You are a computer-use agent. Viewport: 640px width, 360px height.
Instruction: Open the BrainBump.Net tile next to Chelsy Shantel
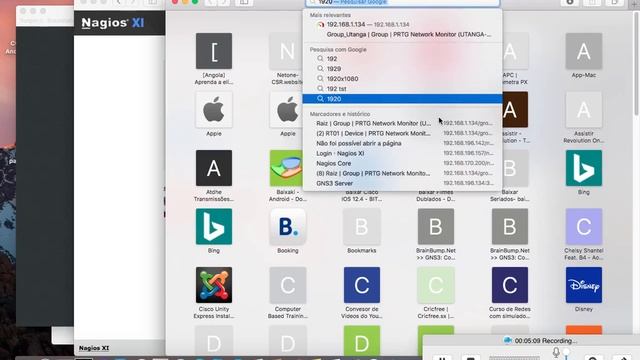coord(510,227)
